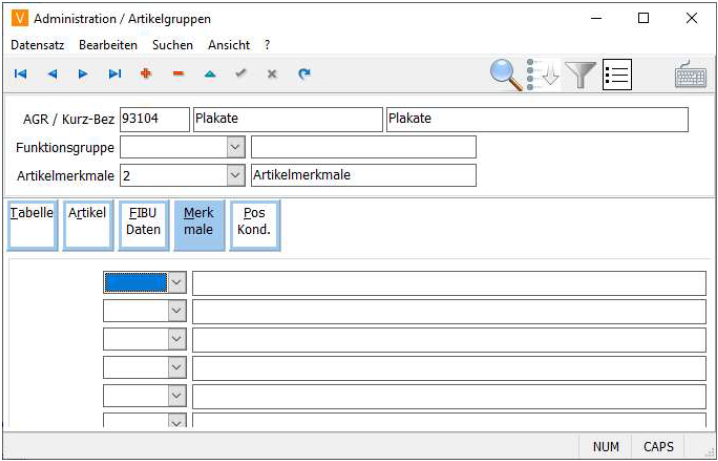This screenshot has width=718, height=461.
Task: Open the Bearbeiten menu
Action: coord(108,45)
